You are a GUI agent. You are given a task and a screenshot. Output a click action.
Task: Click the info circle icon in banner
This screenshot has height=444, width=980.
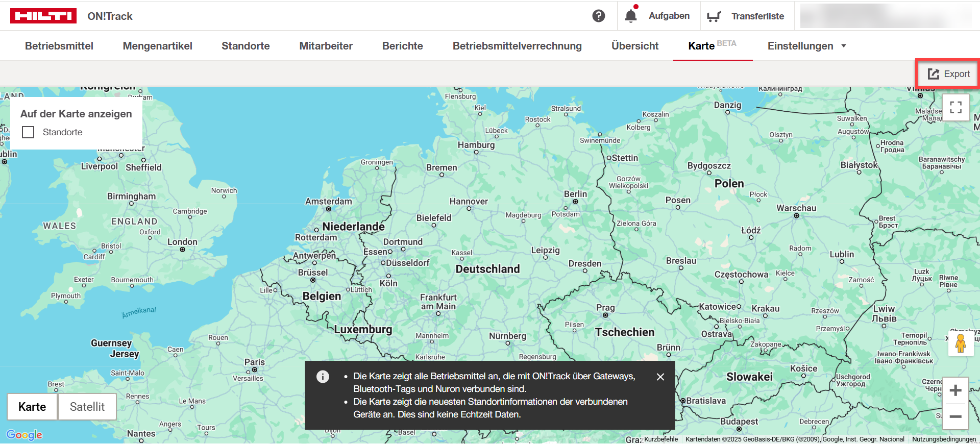(323, 377)
